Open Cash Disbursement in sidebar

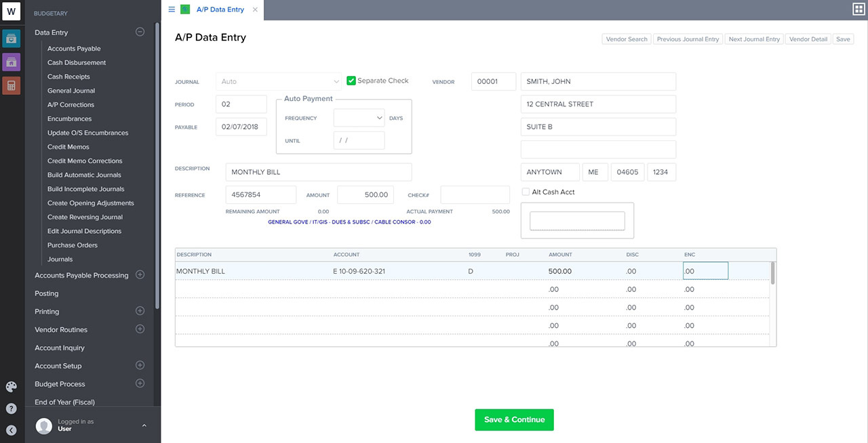[77, 62]
